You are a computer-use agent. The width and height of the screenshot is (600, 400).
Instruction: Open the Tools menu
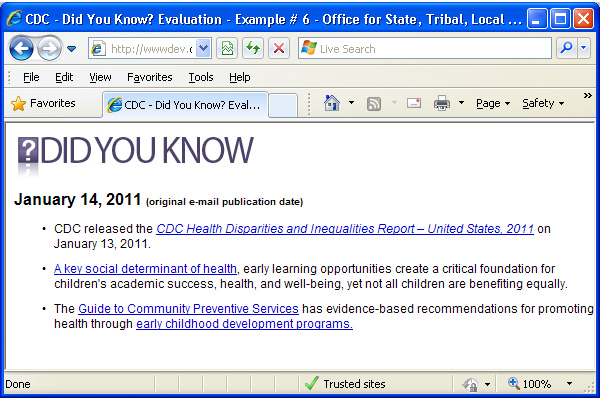[x=201, y=77]
